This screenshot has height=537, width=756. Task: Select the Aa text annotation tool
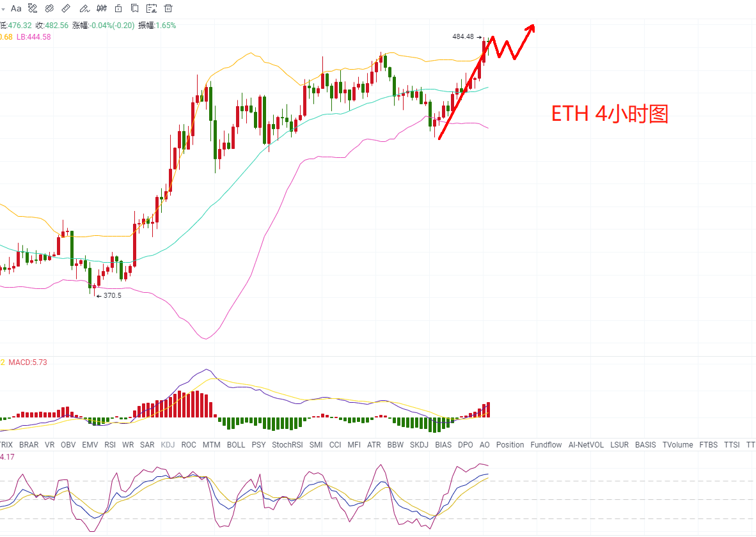(x=17, y=8)
